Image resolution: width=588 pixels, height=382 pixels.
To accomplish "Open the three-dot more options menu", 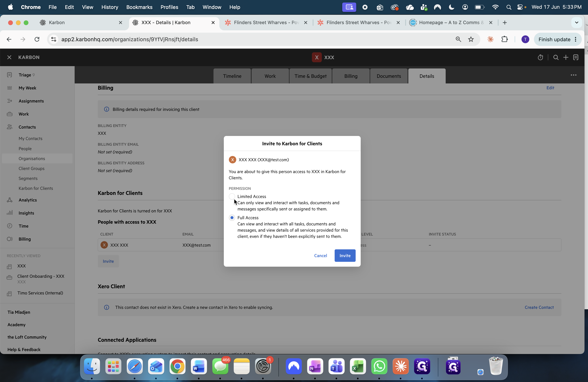I will coord(574,75).
